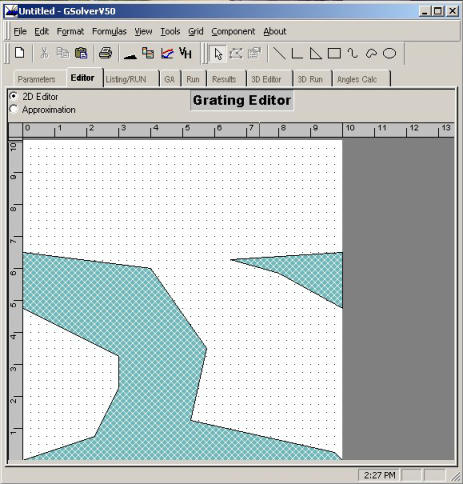Screen dimensions: 463x484
Task: Open the Formulas menu
Action: 109,31
